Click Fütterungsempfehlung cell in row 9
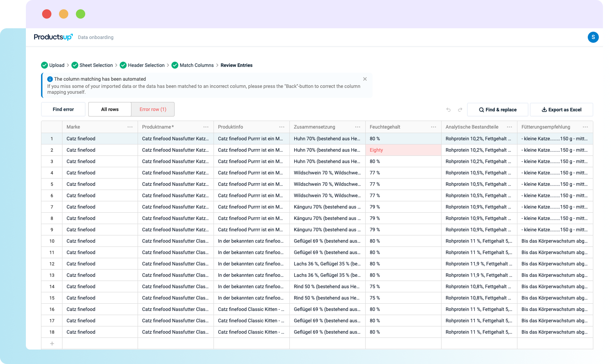 555,230
